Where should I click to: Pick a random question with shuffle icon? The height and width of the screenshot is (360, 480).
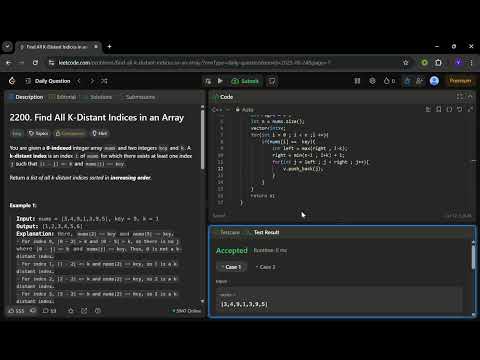pyautogui.click(x=104, y=81)
